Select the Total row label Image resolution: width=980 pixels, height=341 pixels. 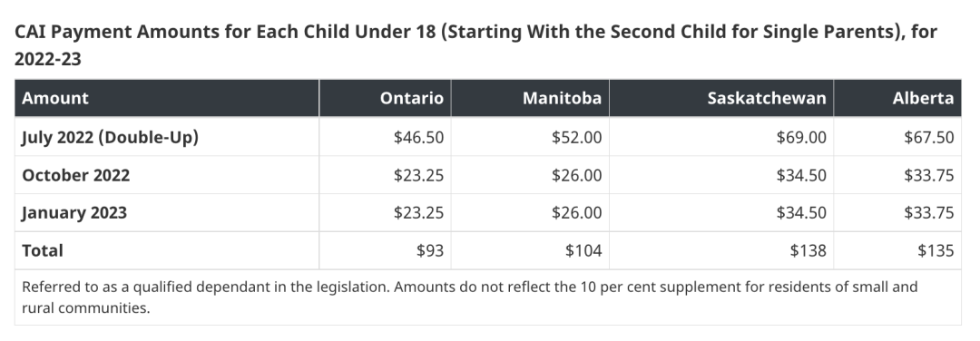pos(43,250)
